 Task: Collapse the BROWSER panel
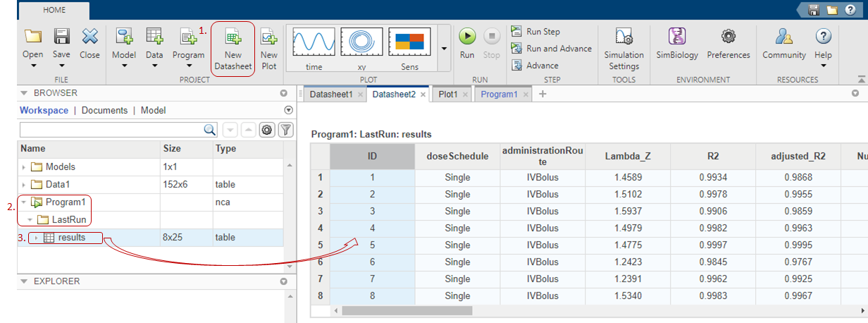[24, 92]
